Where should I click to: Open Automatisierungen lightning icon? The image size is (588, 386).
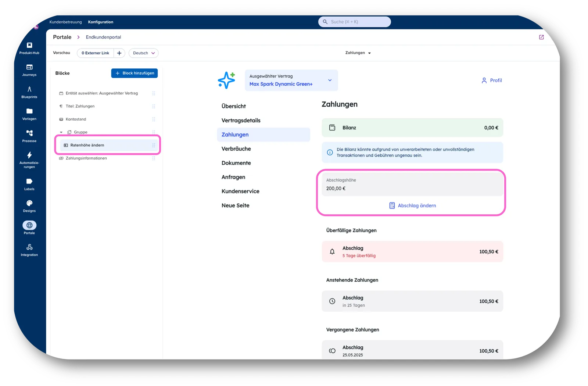click(x=29, y=155)
